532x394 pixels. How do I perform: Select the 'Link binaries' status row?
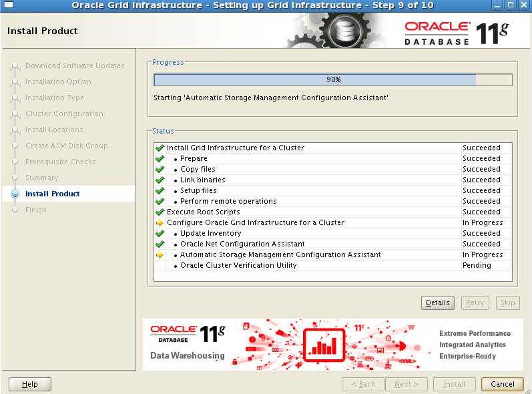[x=333, y=180]
